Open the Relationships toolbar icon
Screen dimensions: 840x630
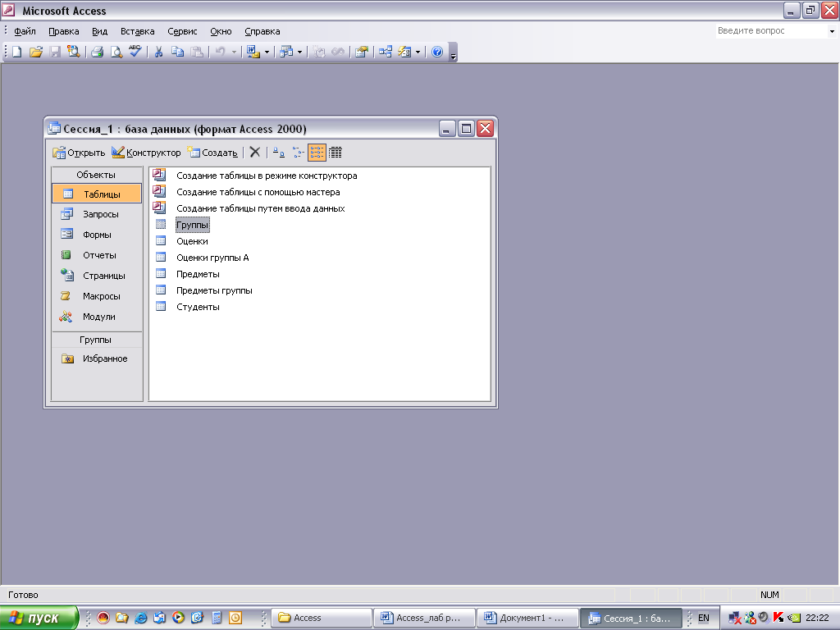pos(386,52)
